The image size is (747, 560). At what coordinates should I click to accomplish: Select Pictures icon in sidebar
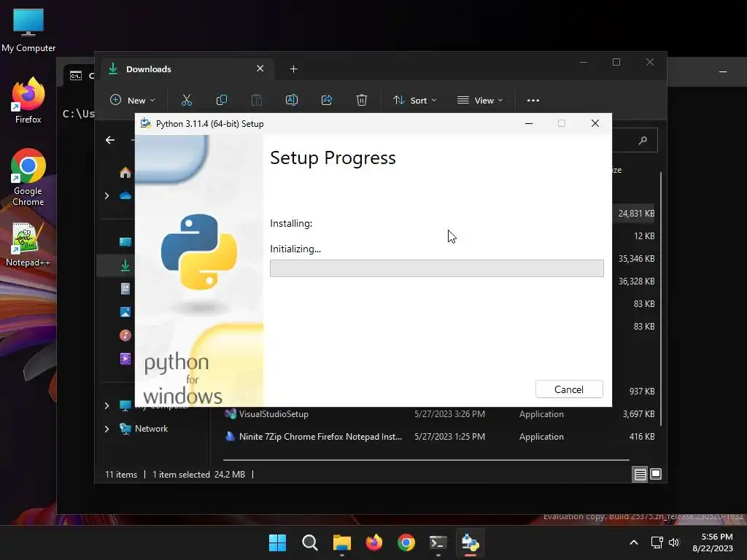point(125,312)
